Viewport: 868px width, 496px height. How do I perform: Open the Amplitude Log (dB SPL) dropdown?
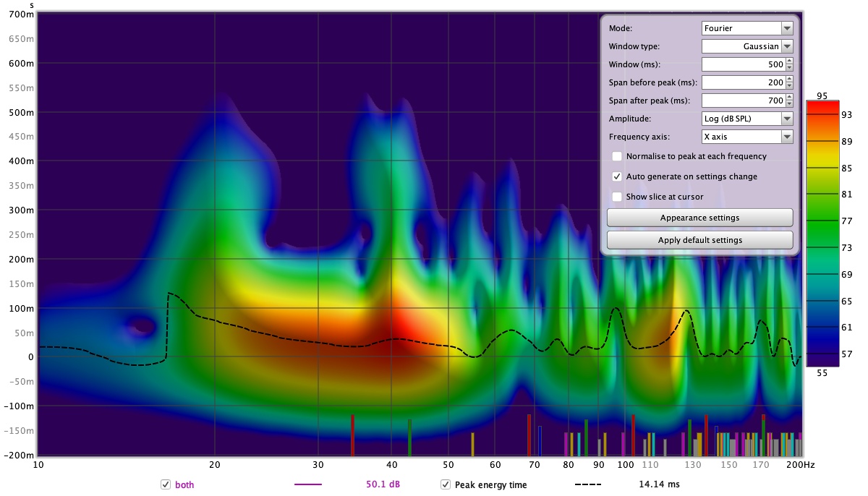(x=747, y=119)
